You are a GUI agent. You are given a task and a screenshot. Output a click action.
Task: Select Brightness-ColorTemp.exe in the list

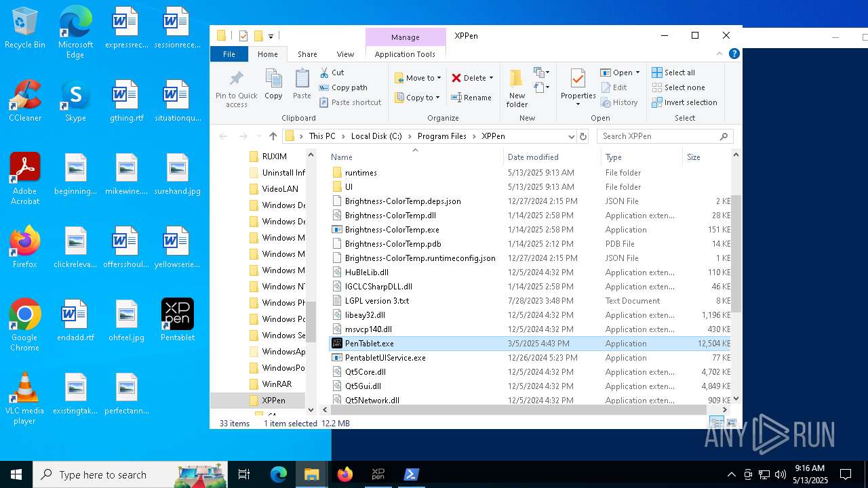pos(392,230)
